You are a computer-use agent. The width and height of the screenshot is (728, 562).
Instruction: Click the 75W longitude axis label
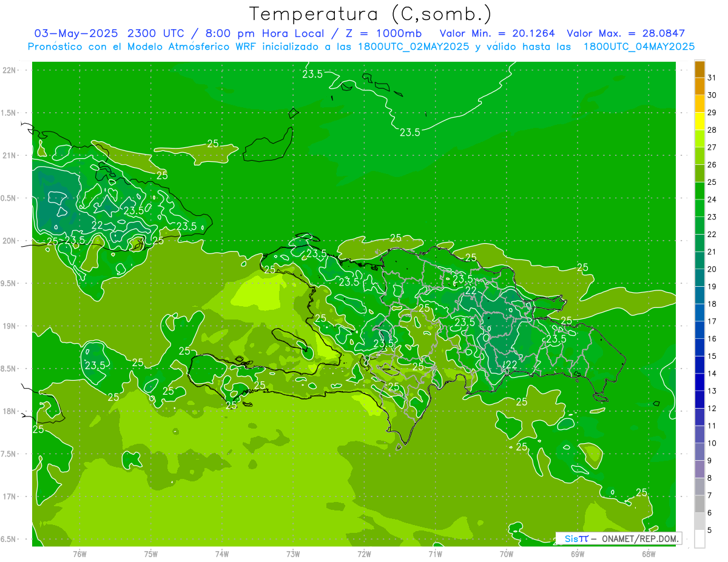click(x=151, y=554)
